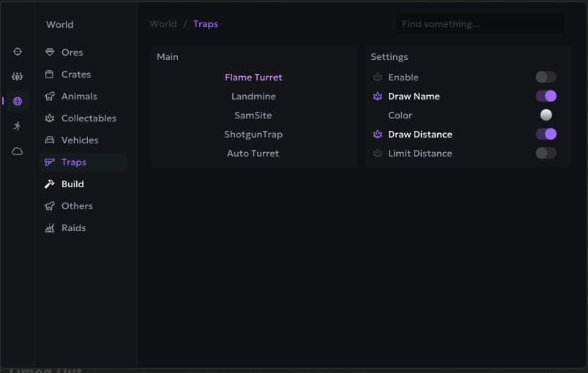Click the running figure icon
The height and width of the screenshot is (373, 588).
(x=18, y=126)
